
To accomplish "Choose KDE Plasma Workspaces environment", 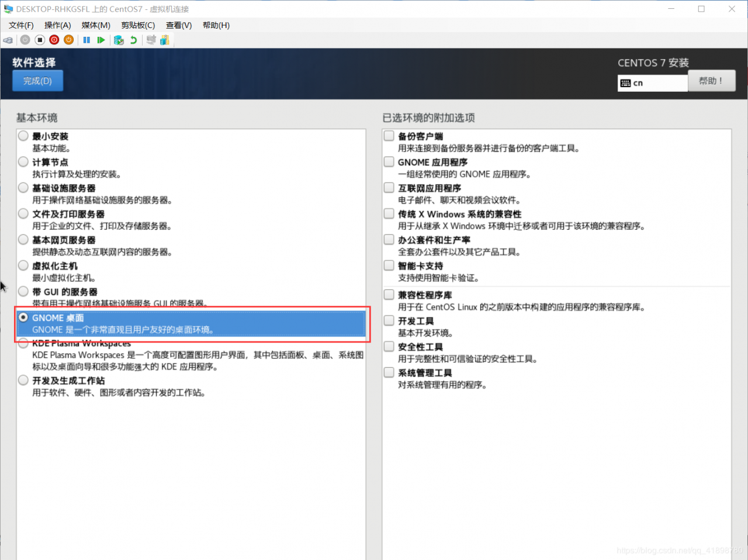I will point(23,343).
